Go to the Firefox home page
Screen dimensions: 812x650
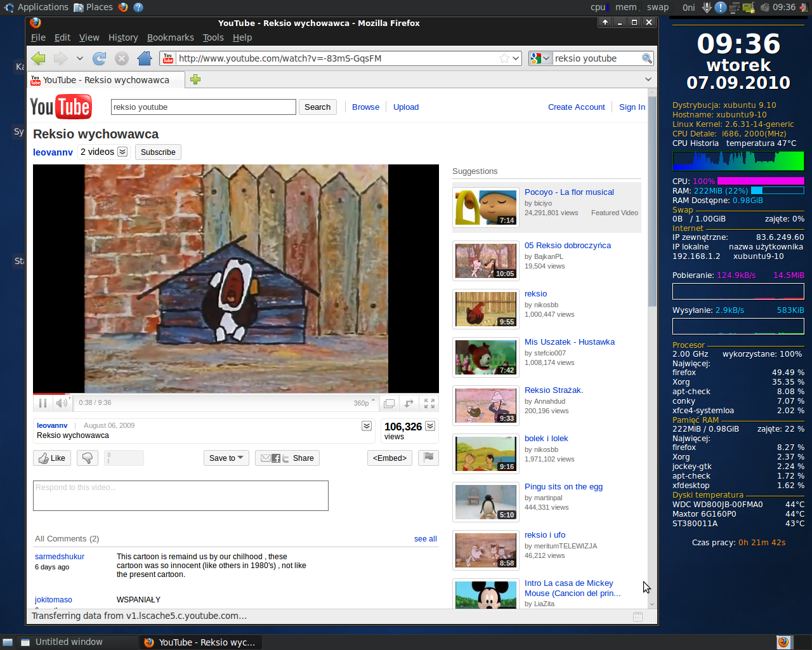pyautogui.click(x=145, y=58)
